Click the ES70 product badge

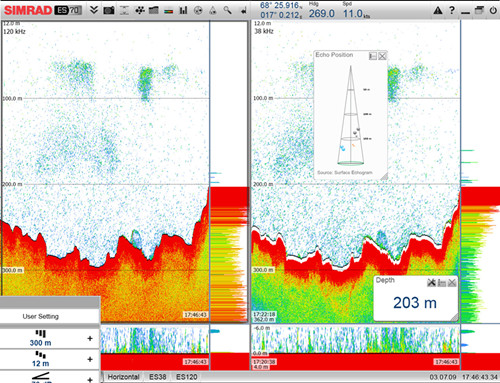pyautogui.click(x=69, y=10)
